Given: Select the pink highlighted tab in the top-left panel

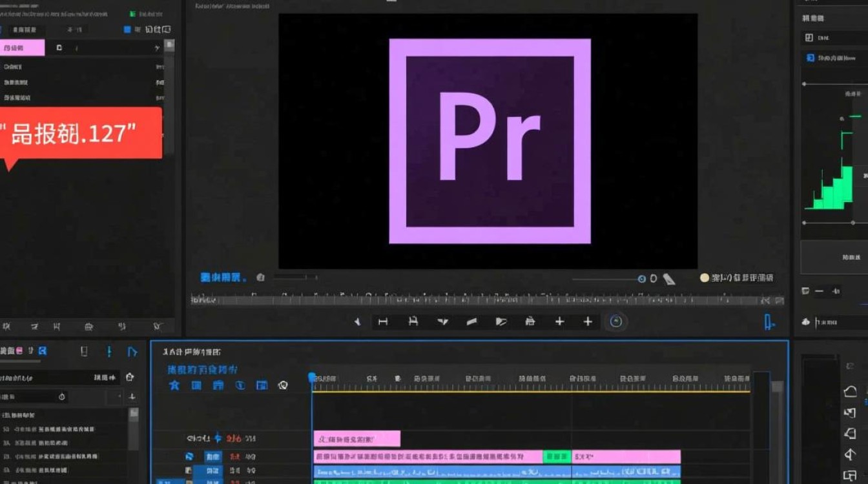Looking at the screenshot, I should coord(22,48).
